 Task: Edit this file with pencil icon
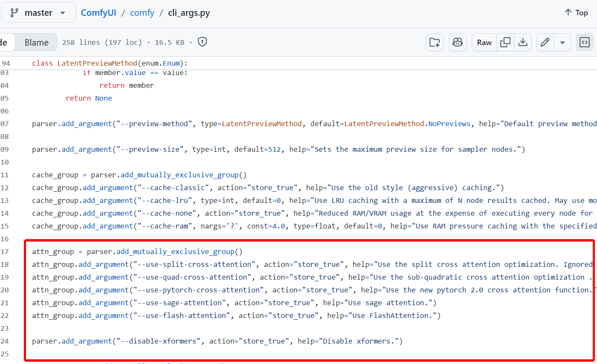point(545,42)
